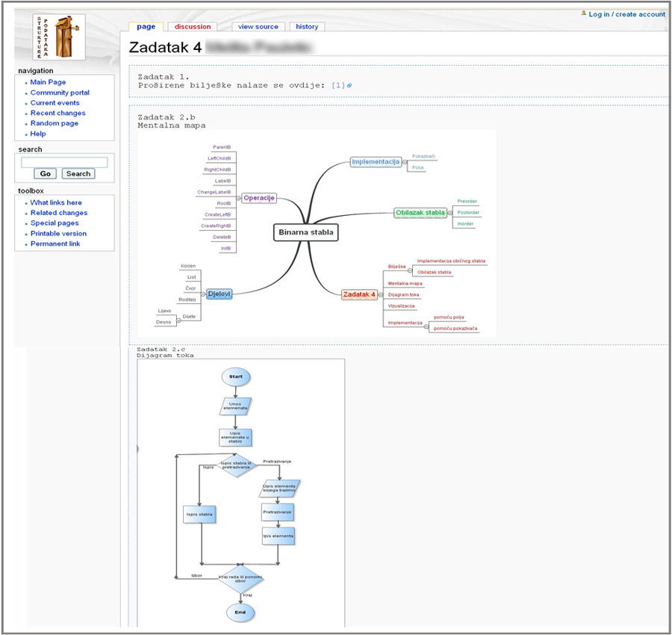Click the Operacije mind map node

(x=259, y=198)
